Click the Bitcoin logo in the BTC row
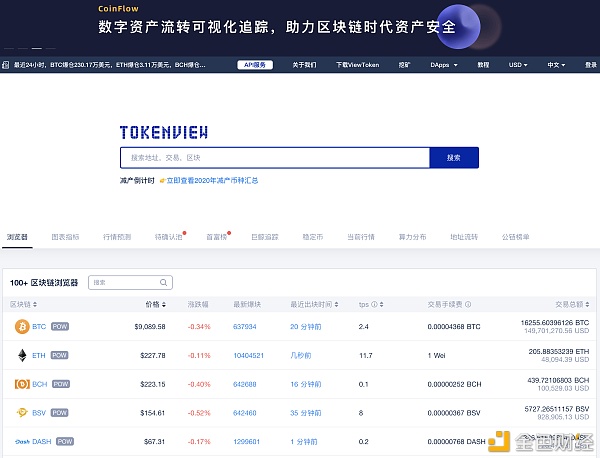The image size is (600, 458). (x=22, y=327)
